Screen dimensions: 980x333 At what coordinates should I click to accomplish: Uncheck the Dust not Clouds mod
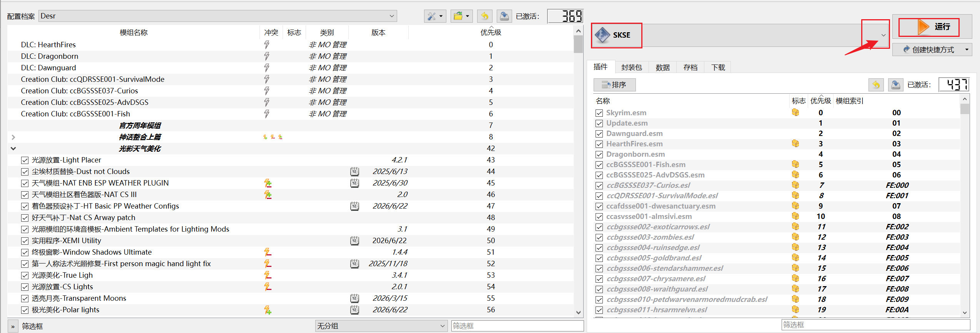[x=25, y=172]
